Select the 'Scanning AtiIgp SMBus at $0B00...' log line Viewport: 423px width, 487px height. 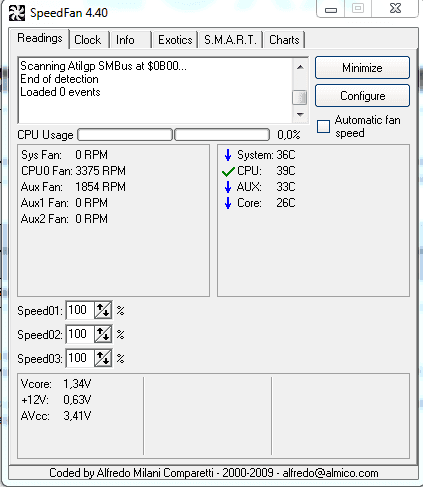pyautogui.click(x=103, y=66)
